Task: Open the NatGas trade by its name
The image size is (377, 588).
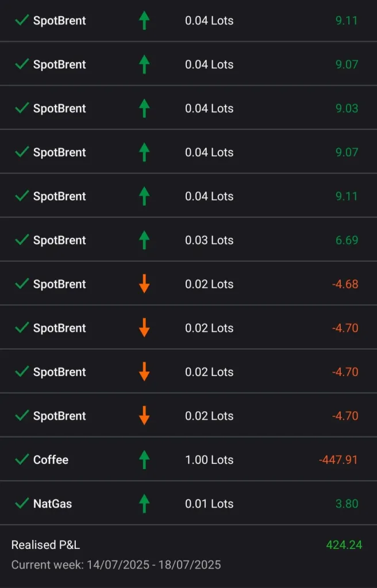Action: (52, 504)
